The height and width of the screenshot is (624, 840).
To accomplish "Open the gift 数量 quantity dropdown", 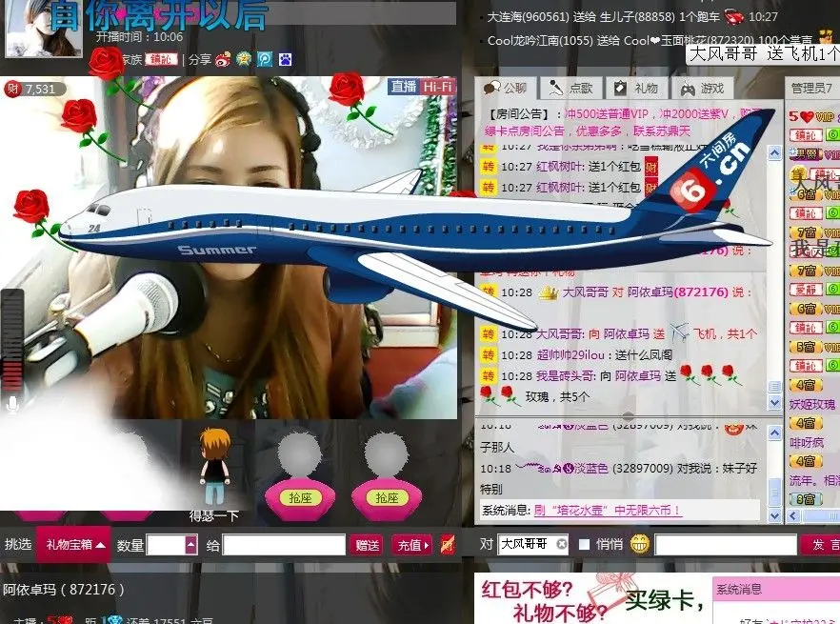I will (x=191, y=546).
